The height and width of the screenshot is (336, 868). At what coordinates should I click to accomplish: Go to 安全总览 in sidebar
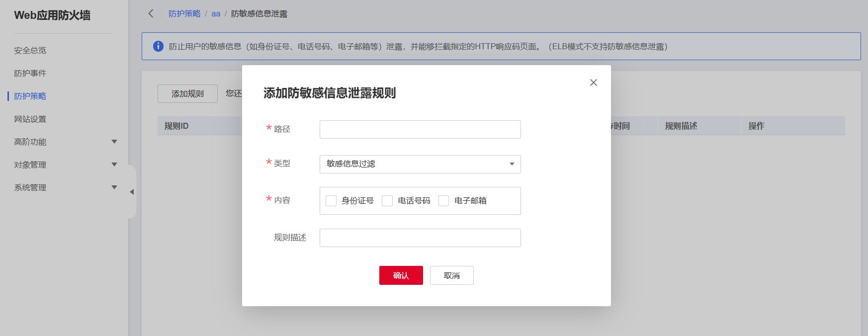tap(30, 50)
